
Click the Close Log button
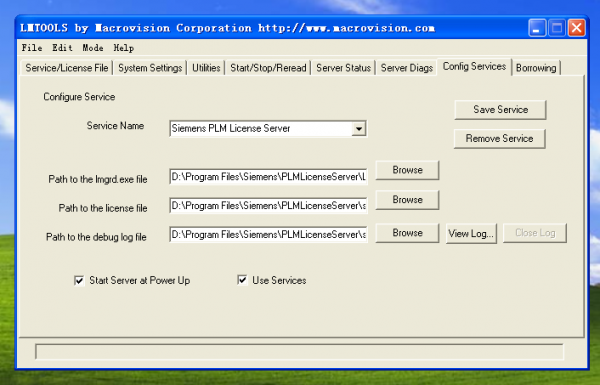pyautogui.click(x=535, y=233)
